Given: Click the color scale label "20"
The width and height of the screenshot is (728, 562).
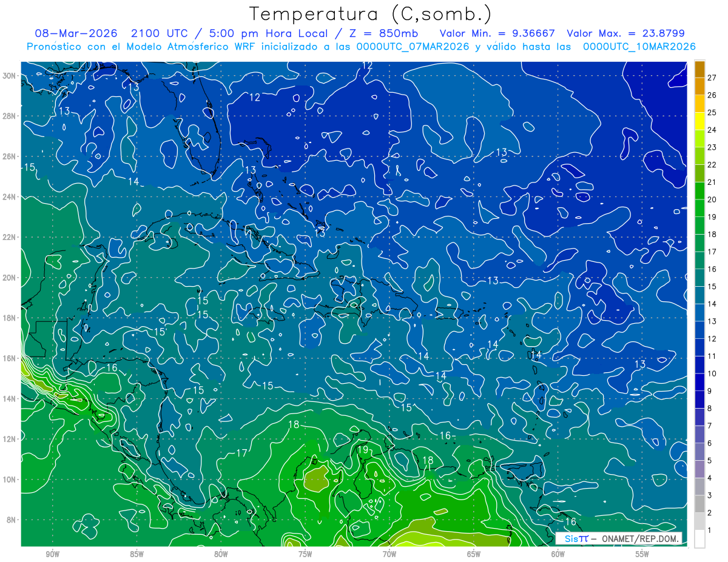Looking at the screenshot, I should [x=712, y=199].
